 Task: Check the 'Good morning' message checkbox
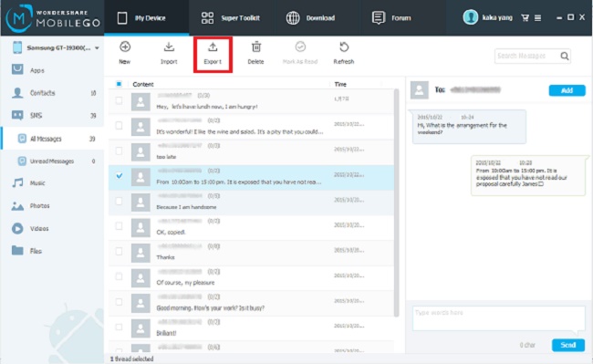[x=119, y=302]
